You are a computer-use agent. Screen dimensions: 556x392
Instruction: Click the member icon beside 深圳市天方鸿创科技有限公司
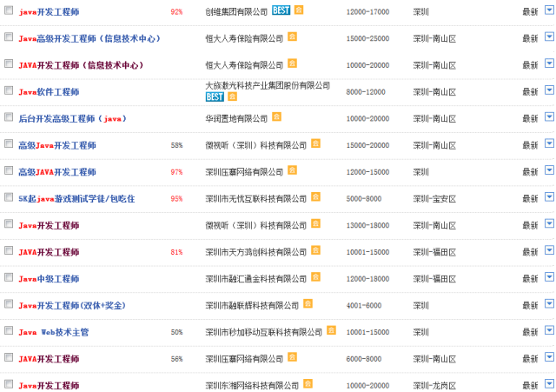click(x=315, y=250)
